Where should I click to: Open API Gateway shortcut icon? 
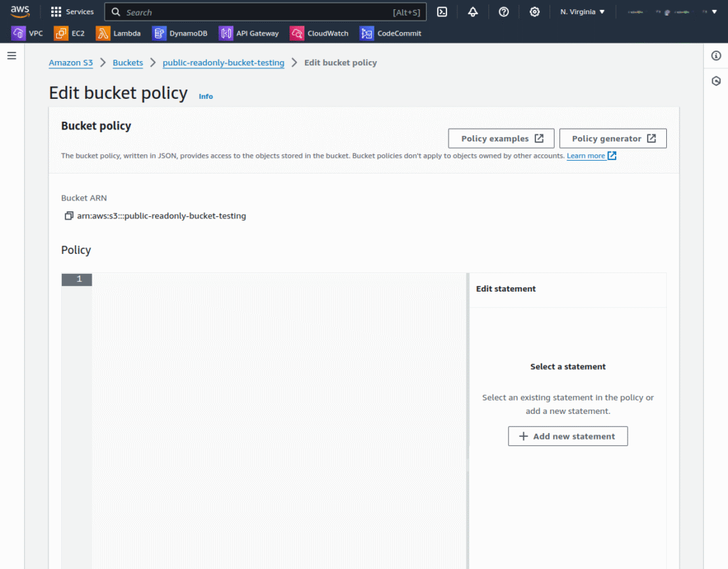click(226, 33)
